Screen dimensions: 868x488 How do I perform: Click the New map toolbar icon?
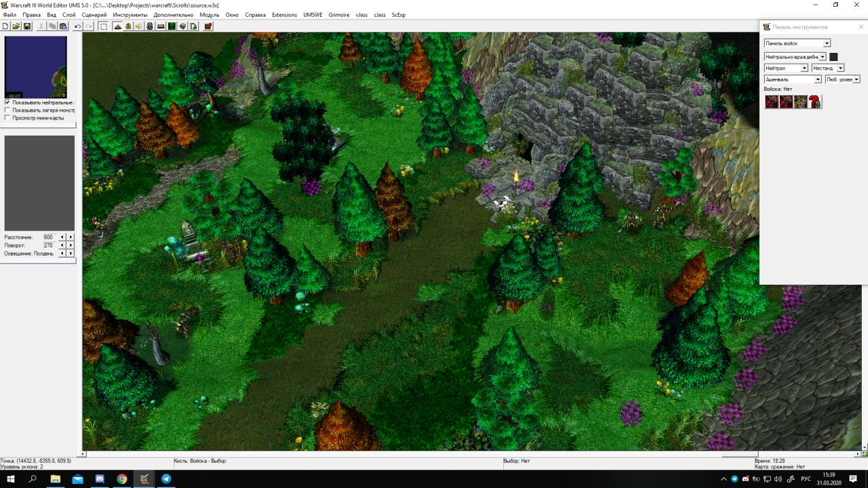point(5,26)
